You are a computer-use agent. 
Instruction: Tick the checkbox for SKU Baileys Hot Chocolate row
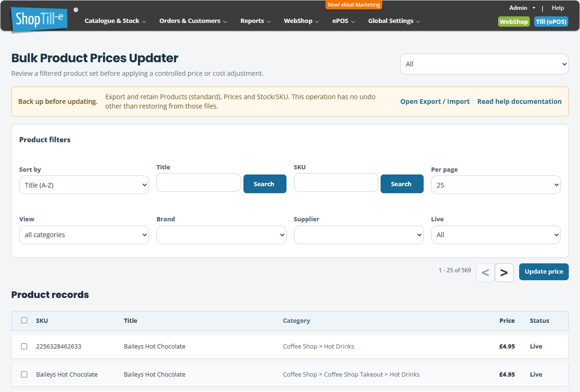pos(24,375)
